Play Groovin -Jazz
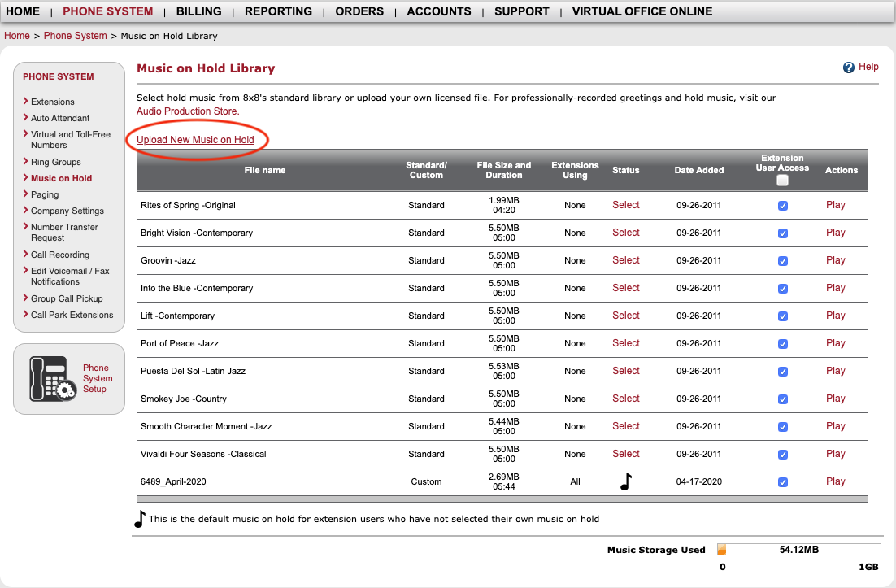 836,260
